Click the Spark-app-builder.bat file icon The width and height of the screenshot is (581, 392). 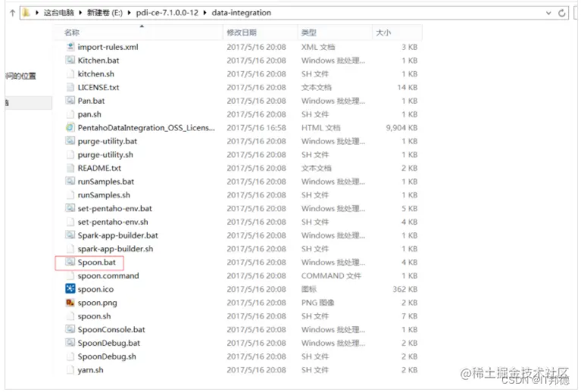70,235
